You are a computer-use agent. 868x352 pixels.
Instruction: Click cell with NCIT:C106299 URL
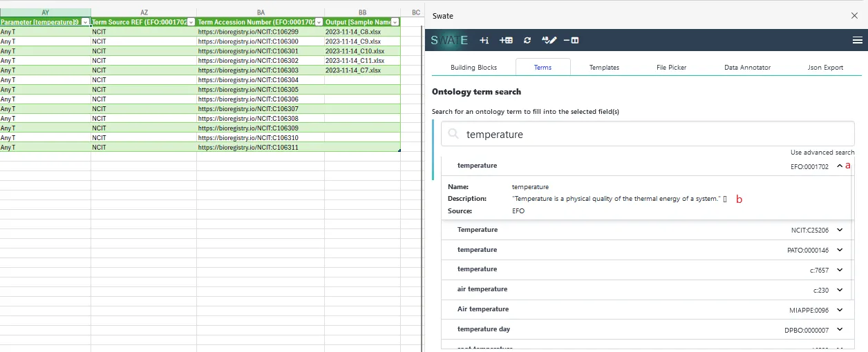click(x=261, y=32)
